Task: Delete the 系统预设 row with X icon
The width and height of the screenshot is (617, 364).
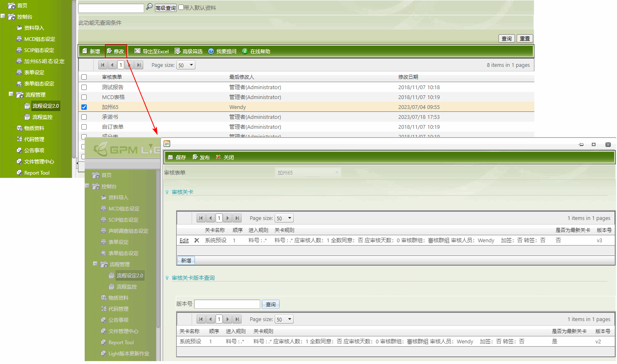Action: click(x=197, y=240)
